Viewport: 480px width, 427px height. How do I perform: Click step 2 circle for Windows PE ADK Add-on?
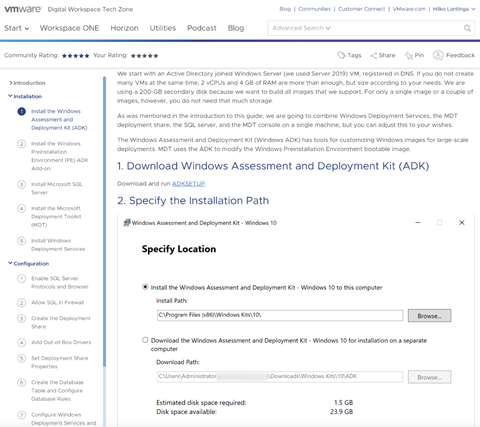point(21,144)
